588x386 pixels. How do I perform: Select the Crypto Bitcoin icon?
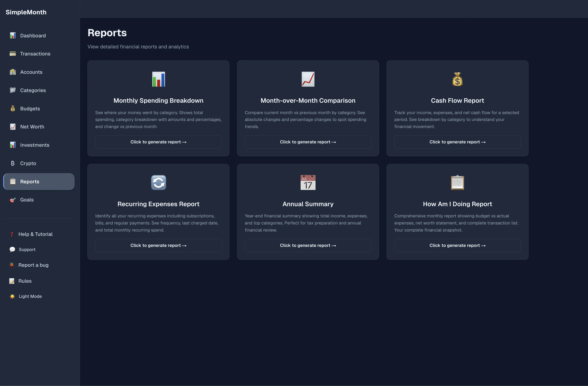click(13, 163)
